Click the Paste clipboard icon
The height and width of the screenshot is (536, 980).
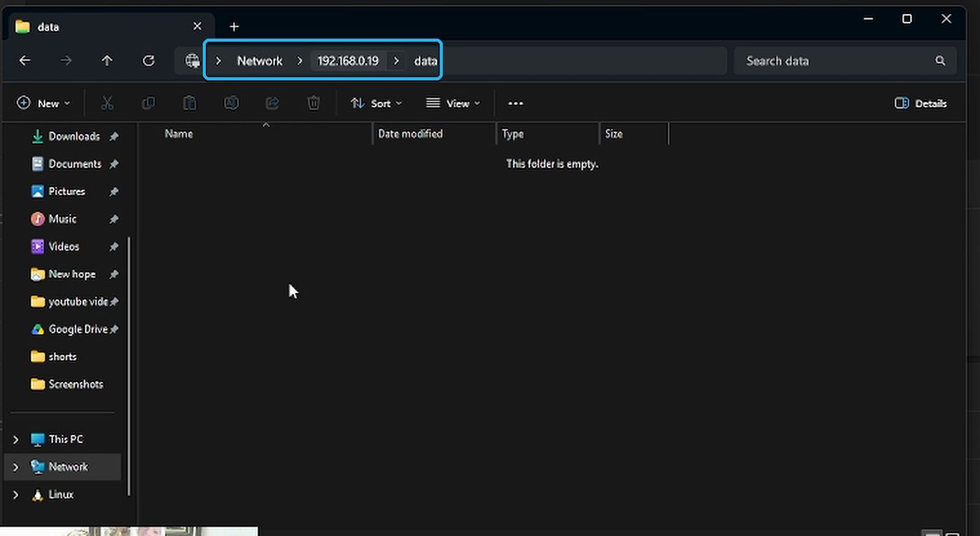pyautogui.click(x=190, y=103)
